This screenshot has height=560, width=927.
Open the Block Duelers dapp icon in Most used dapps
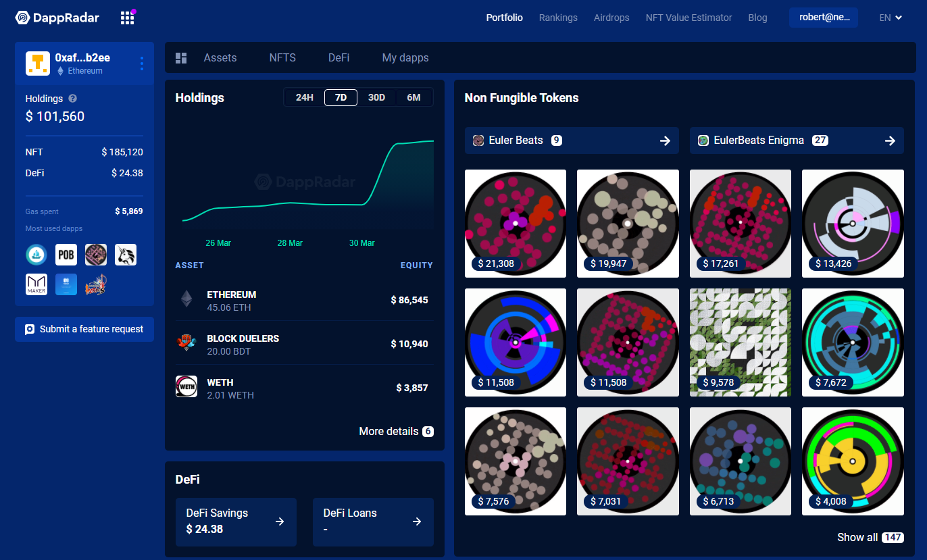click(x=96, y=284)
